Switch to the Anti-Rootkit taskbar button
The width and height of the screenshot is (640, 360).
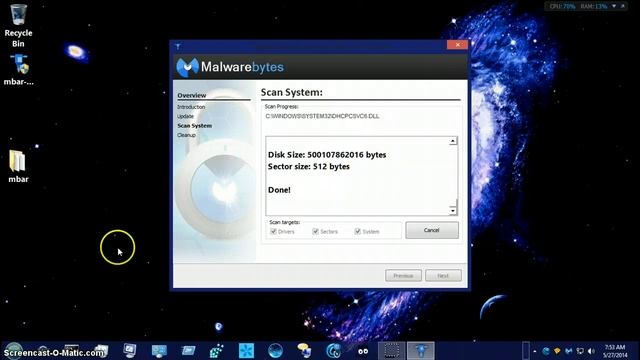421,351
